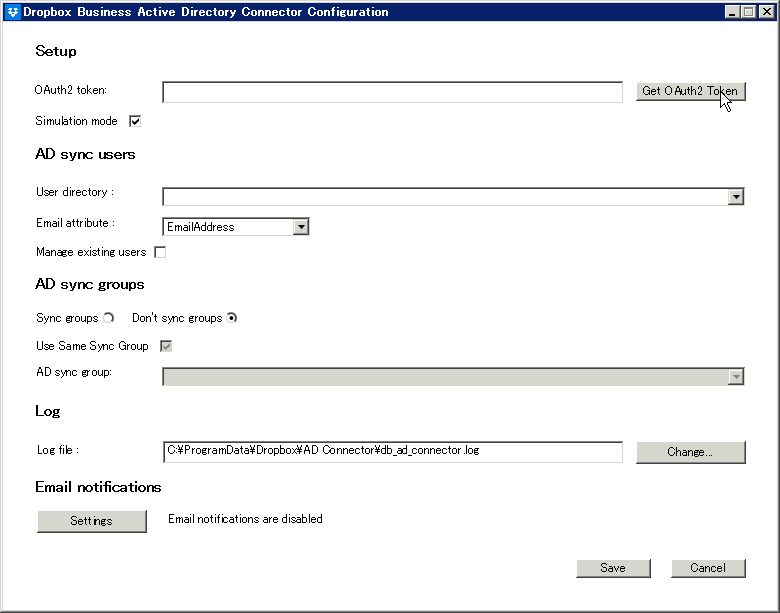Click the Change... button for log file
The image size is (780, 613).
[690, 452]
